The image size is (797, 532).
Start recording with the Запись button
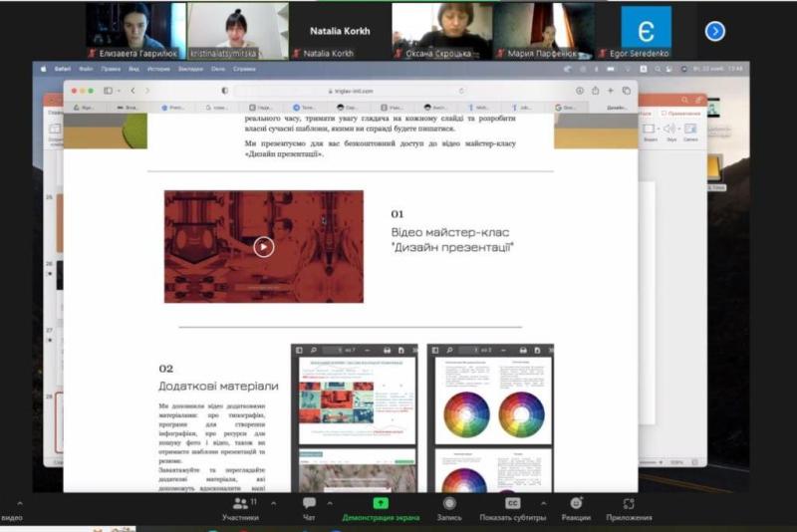pyautogui.click(x=449, y=510)
